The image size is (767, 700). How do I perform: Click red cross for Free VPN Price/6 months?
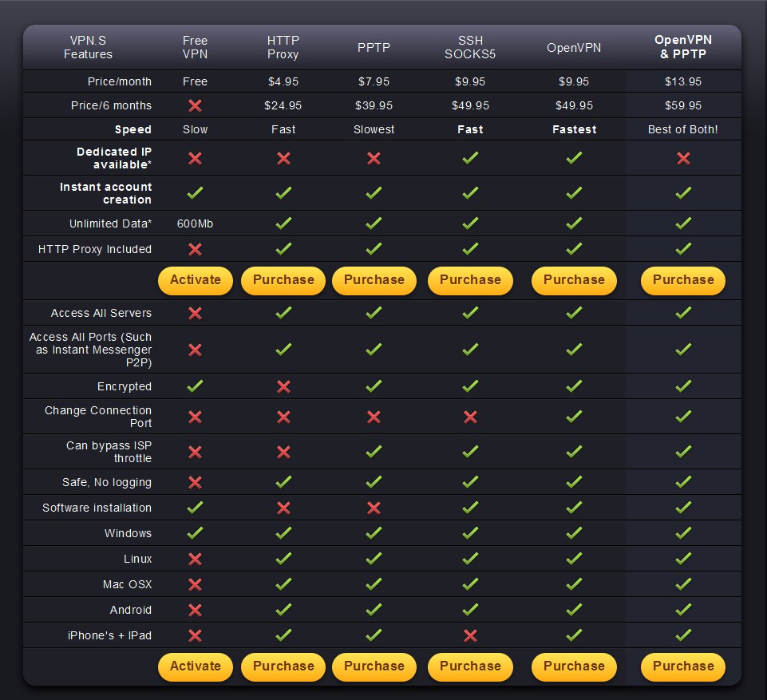(x=196, y=105)
